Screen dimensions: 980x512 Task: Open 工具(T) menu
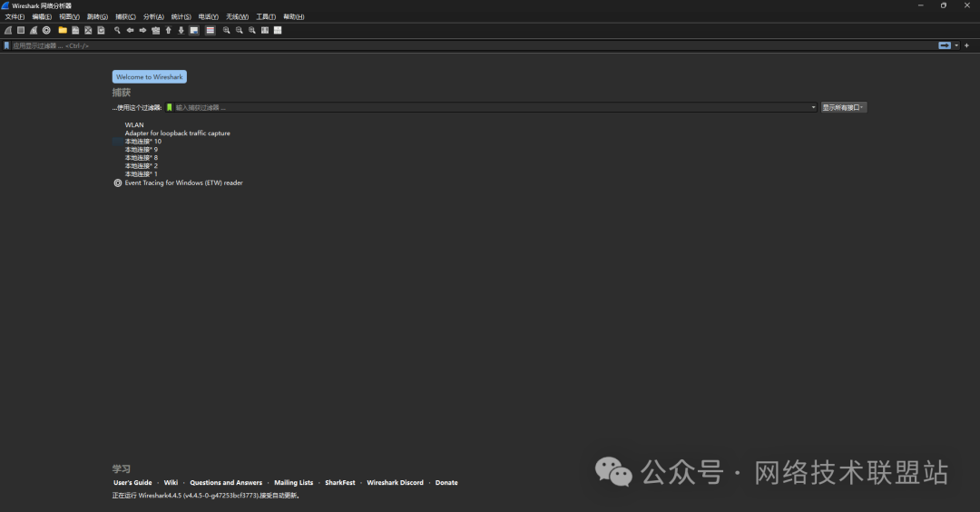(266, 17)
